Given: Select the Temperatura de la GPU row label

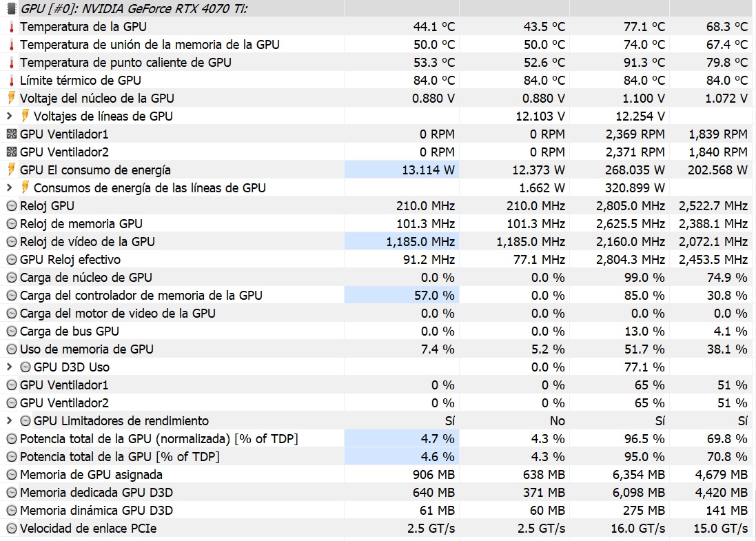Looking at the screenshot, I should coord(83,26).
